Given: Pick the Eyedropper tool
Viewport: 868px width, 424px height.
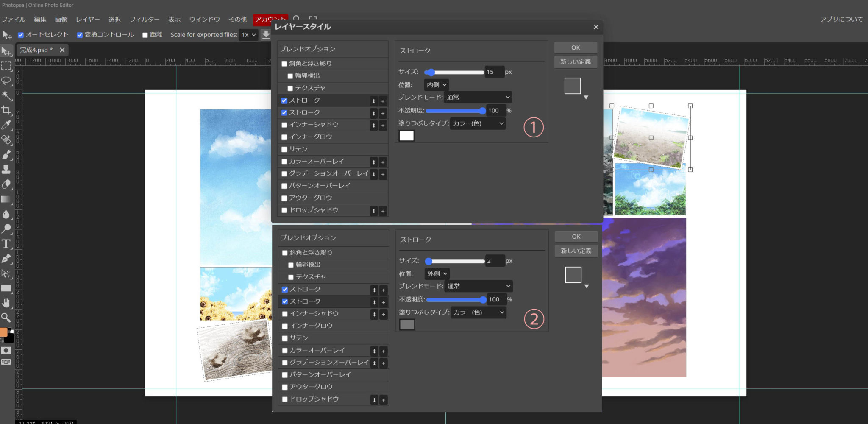Looking at the screenshot, I should coord(6,125).
